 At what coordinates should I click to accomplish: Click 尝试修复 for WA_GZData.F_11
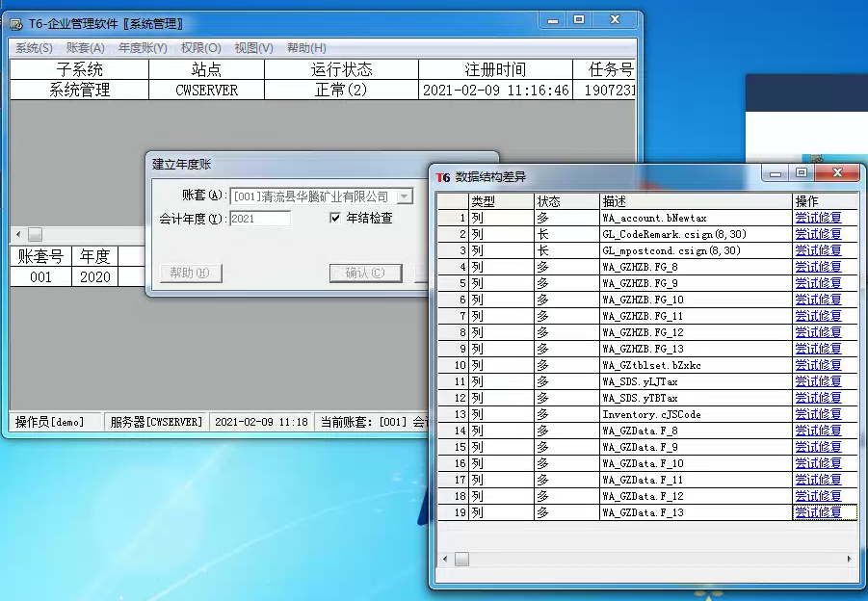tap(818, 480)
